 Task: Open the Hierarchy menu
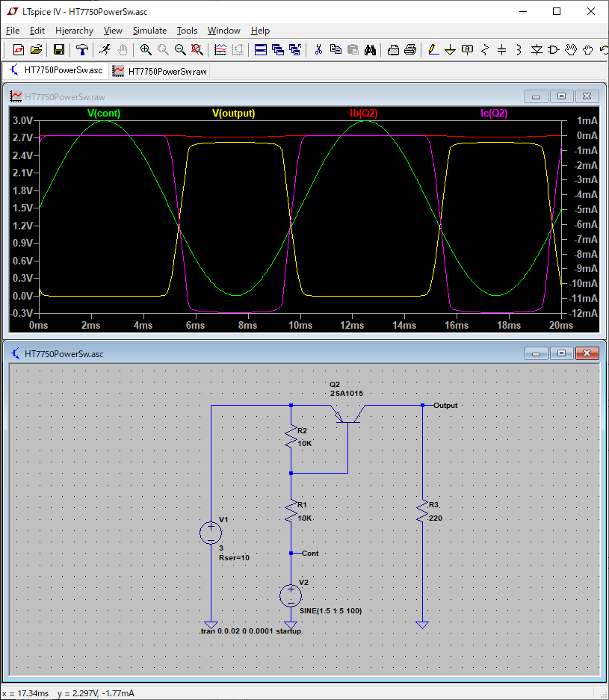(x=74, y=31)
